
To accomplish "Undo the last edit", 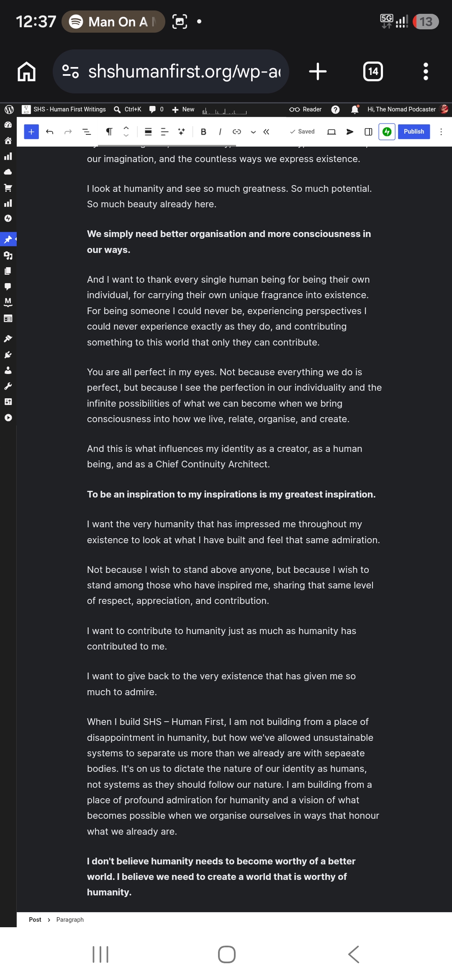I will tap(50, 132).
